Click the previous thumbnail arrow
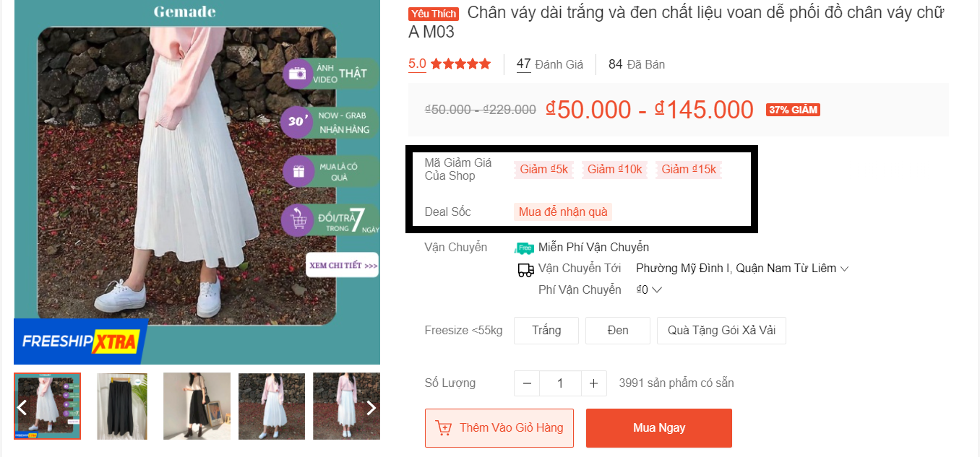 pyautogui.click(x=22, y=408)
